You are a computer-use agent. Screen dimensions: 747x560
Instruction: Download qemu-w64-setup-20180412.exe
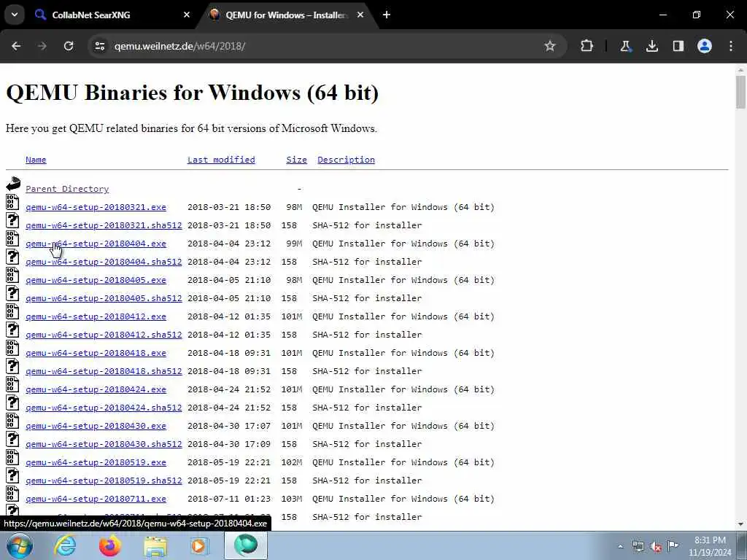point(96,316)
